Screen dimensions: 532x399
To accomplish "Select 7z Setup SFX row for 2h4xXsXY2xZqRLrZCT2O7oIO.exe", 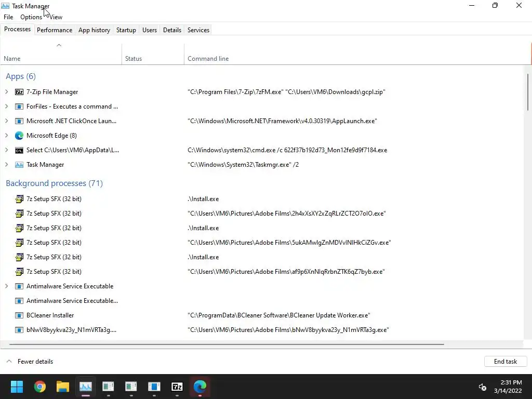I will tap(262, 214).
